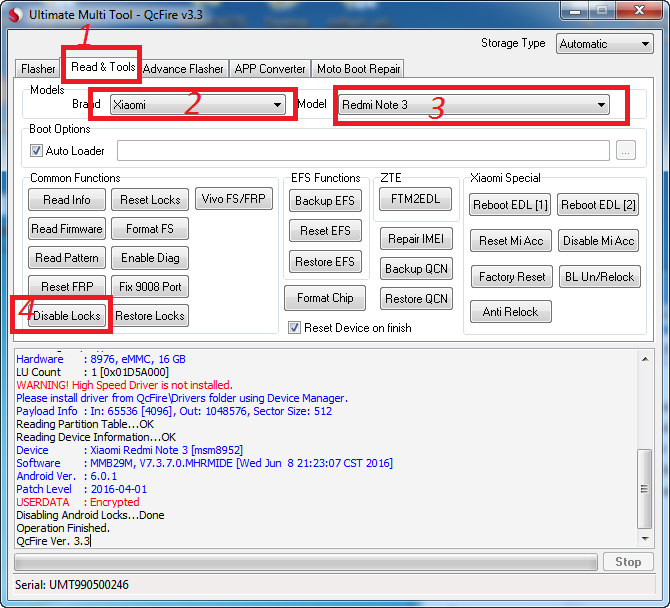Click 'Reading Partition Table...OK' log line
Viewport: 670px width, 608px height.
[85, 424]
